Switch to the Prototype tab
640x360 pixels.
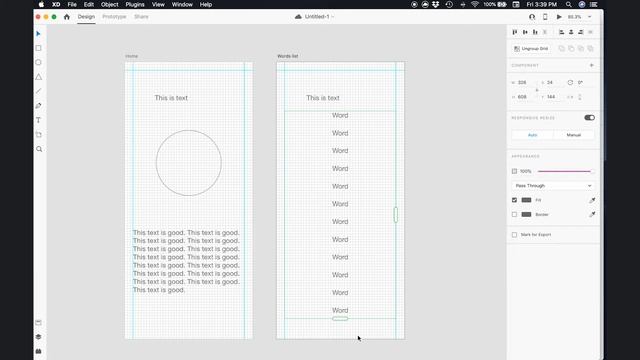pos(114,17)
